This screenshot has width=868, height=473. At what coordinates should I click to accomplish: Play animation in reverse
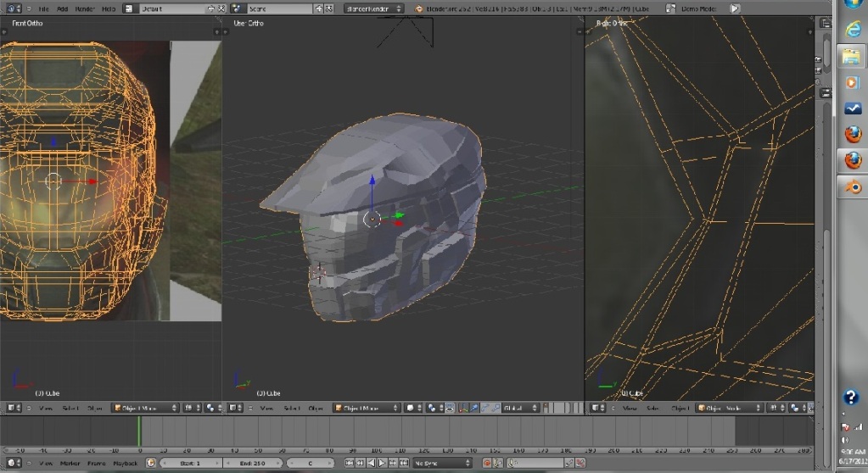click(371, 463)
